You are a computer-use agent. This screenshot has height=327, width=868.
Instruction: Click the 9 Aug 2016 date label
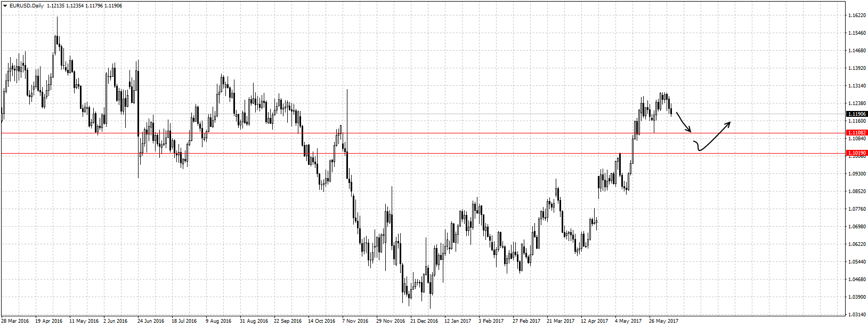click(x=218, y=321)
